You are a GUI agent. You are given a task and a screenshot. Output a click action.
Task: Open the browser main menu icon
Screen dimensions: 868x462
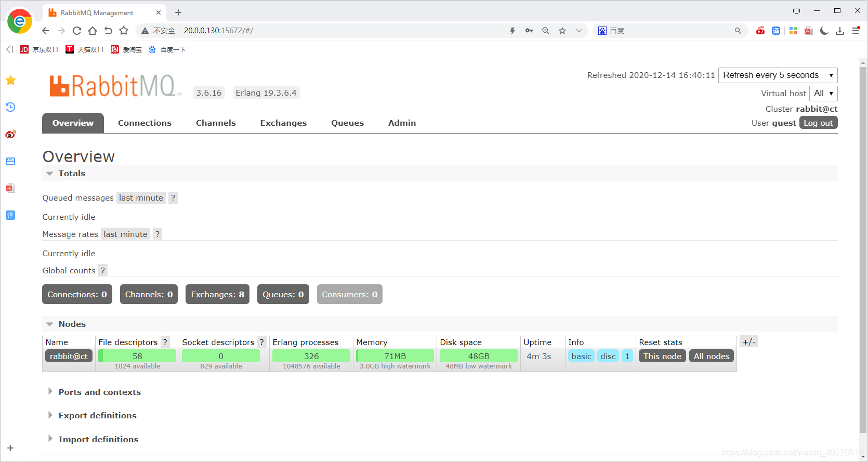856,31
